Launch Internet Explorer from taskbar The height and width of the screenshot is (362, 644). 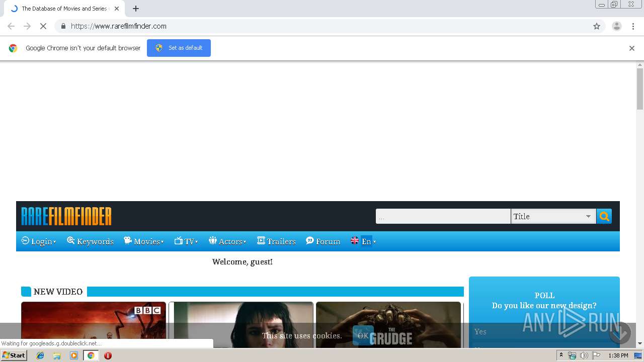pyautogui.click(x=40, y=355)
